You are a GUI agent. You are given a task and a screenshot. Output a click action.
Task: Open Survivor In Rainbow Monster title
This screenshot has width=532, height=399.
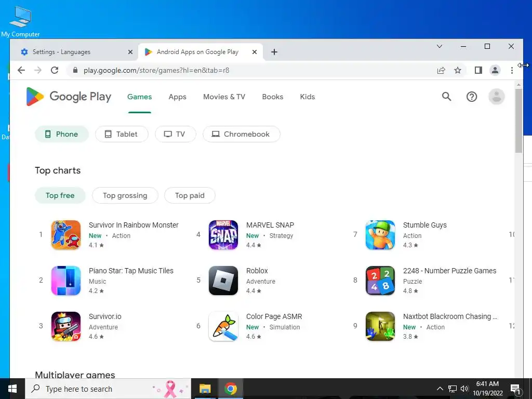tap(134, 225)
